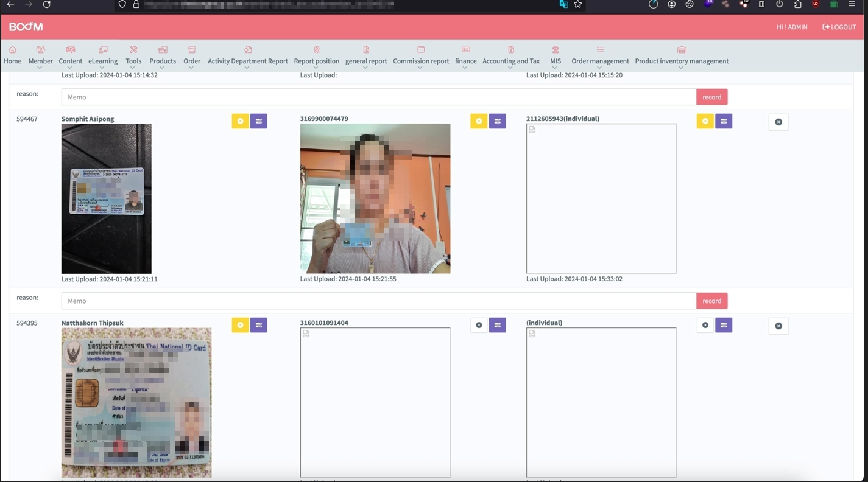Click the X icon beside 3160101091404
The width and height of the screenshot is (868, 482).
(479, 325)
